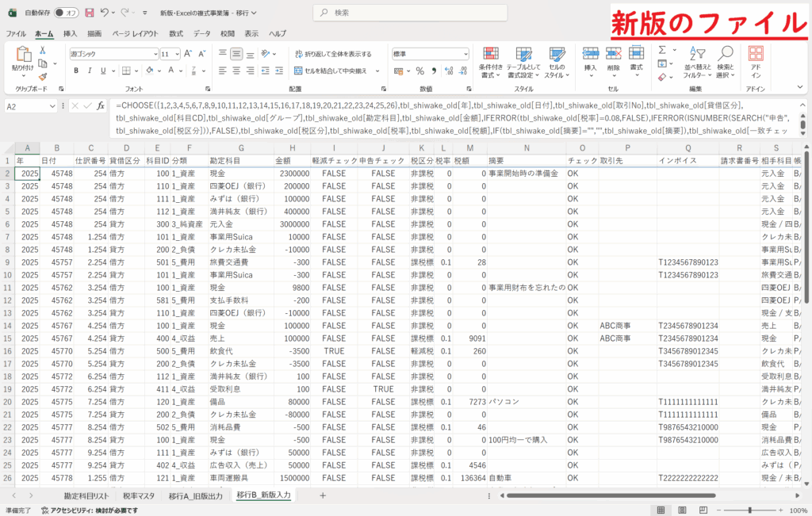Click the Format Painter brush icon

42,76
